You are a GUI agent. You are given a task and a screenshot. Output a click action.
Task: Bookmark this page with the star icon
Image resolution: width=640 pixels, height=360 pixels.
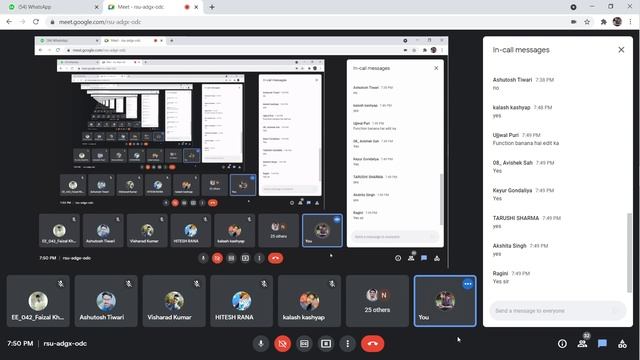587,22
